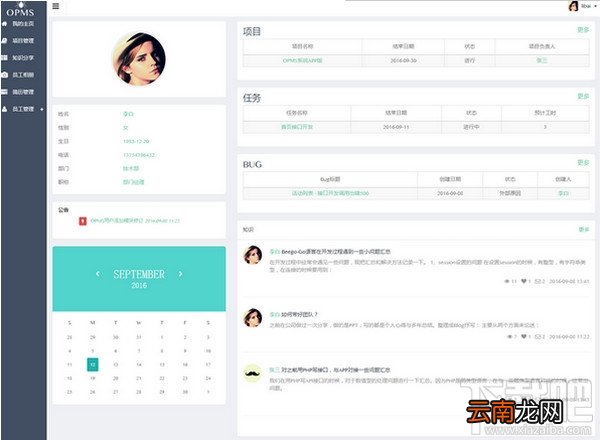Expand the 员工管理 submenu arrow

(x=42, y=109)
